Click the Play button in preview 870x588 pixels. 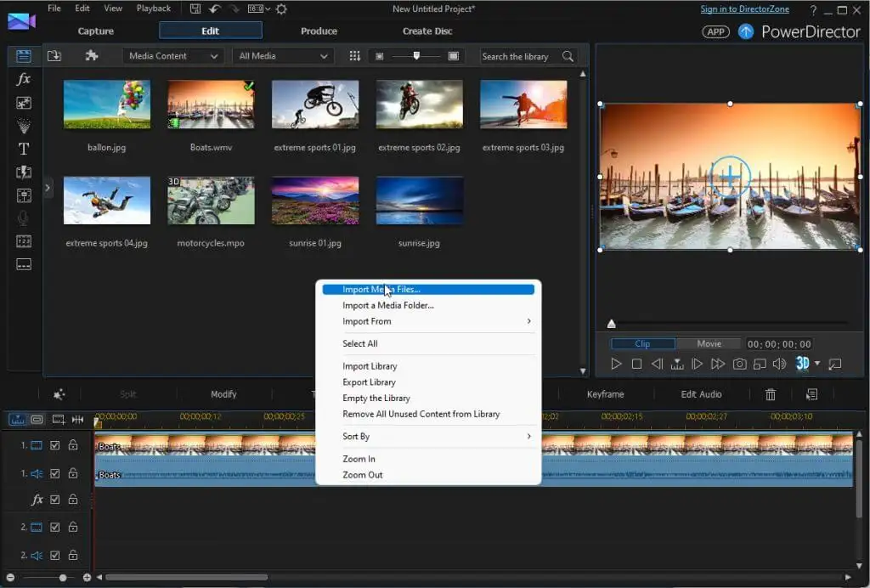coord(617,364)
